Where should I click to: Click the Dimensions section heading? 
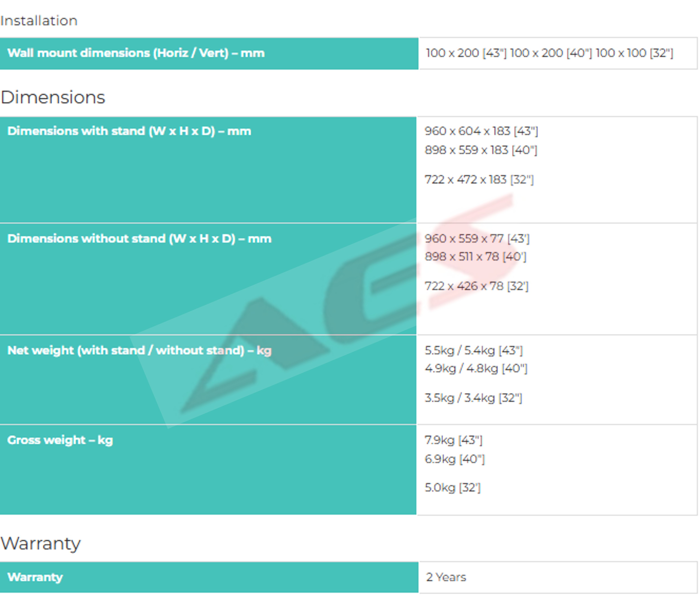pos(53,97)
